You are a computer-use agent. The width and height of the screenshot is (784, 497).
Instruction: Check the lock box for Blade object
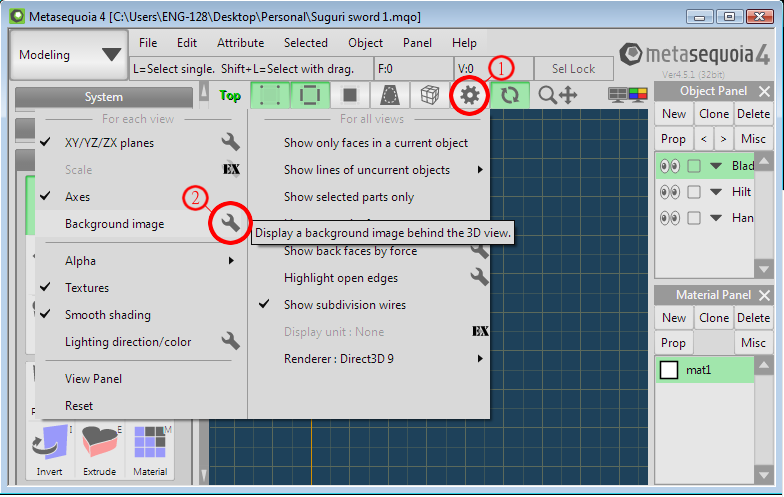(694, 166)
